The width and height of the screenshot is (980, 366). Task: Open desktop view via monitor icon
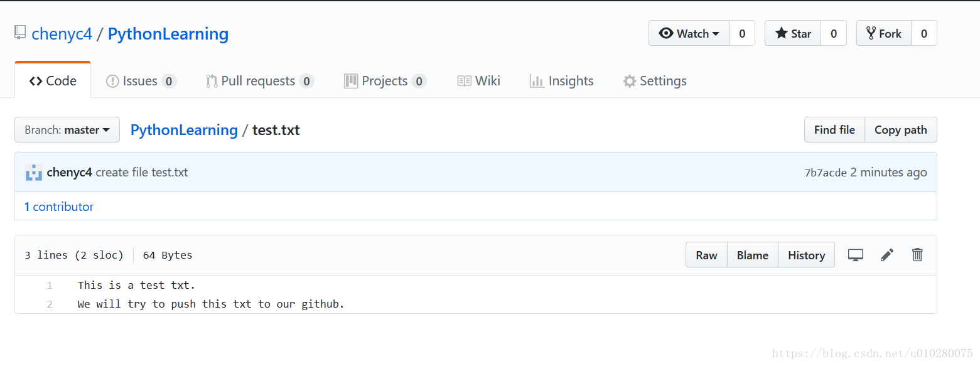(x=855, y=255)
